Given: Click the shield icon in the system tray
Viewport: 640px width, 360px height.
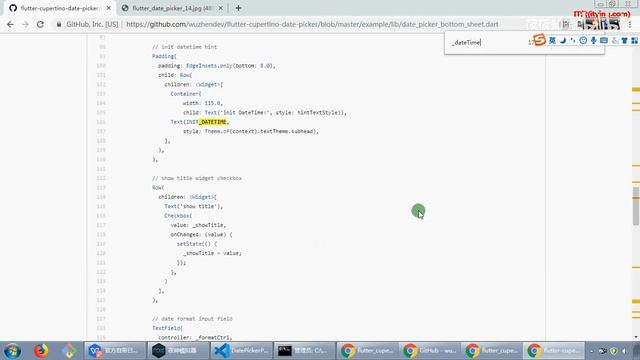Looking at the screenshot, I should pos(614,351).
